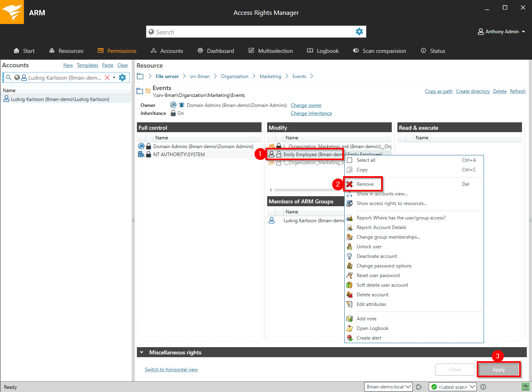Screen dimensions: 532x392
Task: Open the Anthony Admin user dropdown
Action: click(502, 32)
